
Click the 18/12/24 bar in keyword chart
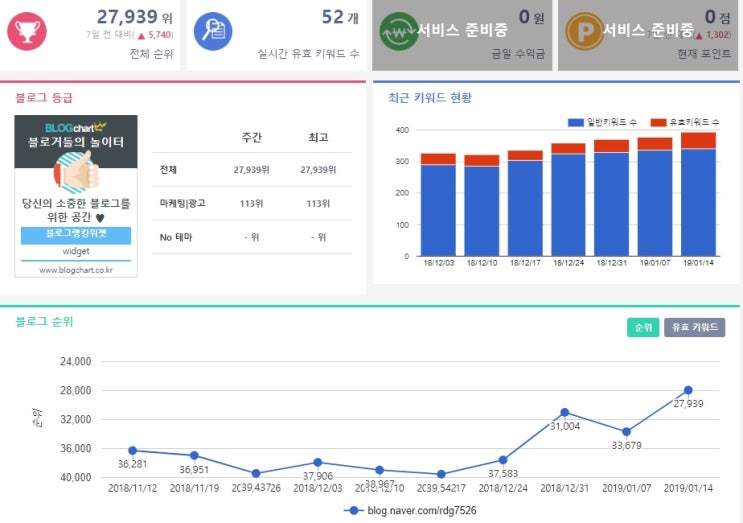tap(568, 199)
